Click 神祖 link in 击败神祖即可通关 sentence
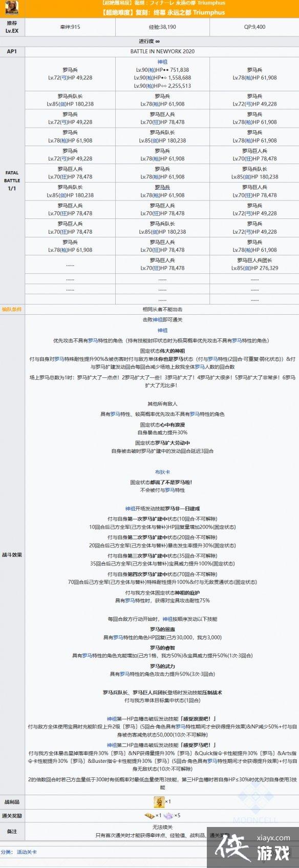 tap(158, 319)
